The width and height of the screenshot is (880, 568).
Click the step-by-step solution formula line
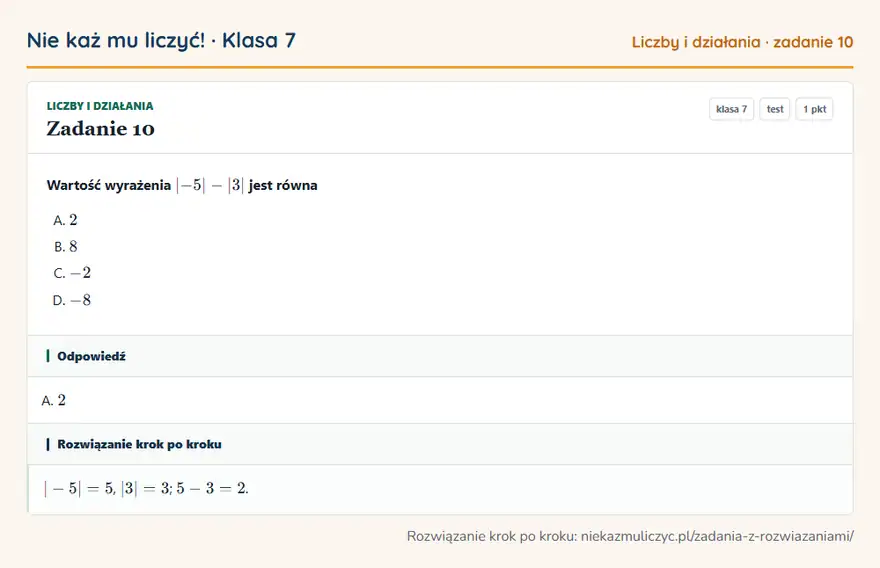click(146, 488)
